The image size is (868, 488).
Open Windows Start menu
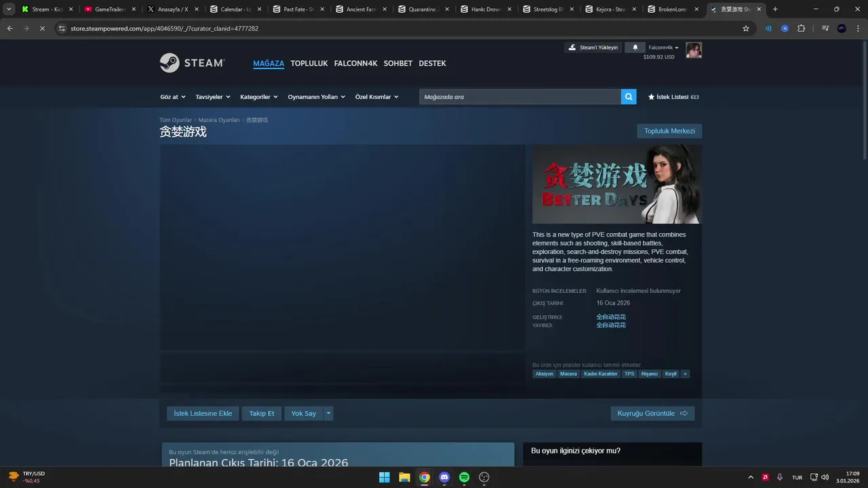(x=384, y=477)
